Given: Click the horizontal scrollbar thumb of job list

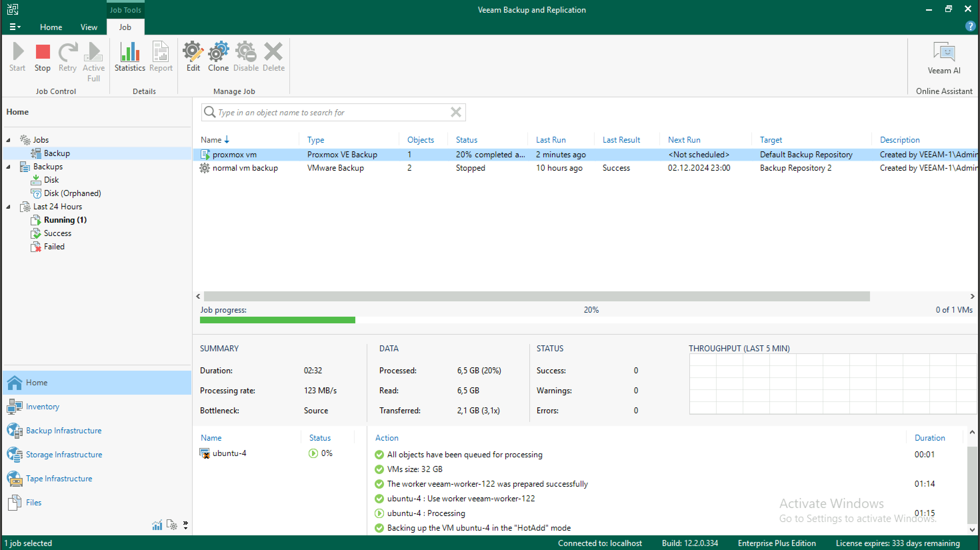Looking at the screenshot, I should [x=536, y=296].
